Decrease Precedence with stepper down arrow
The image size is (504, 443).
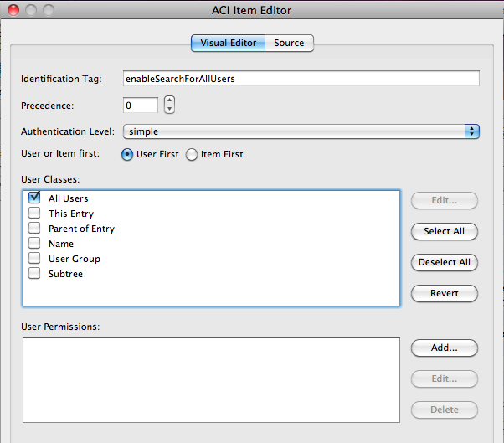[x=170, y=110]
